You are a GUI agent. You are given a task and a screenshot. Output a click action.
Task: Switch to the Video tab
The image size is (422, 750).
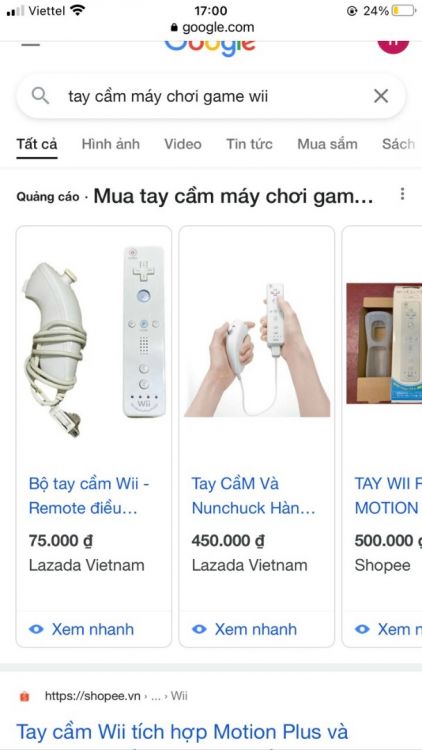(183, 144)
